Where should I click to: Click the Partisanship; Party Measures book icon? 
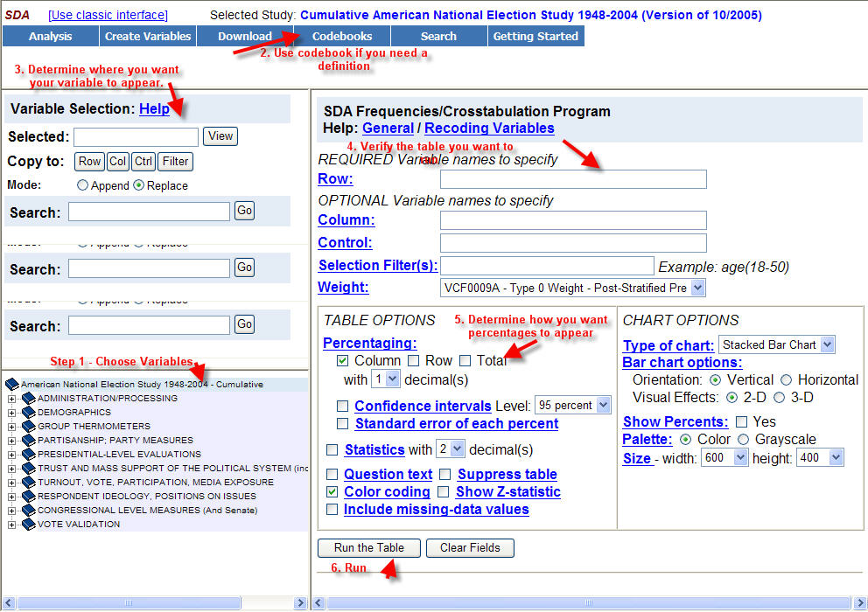(x=28, y=441)
